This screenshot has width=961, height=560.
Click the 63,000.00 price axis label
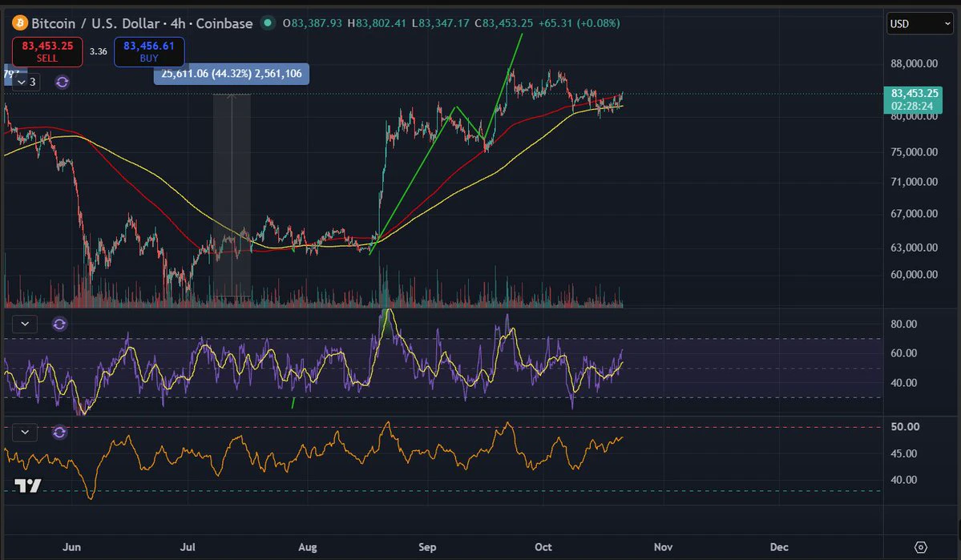914,248
